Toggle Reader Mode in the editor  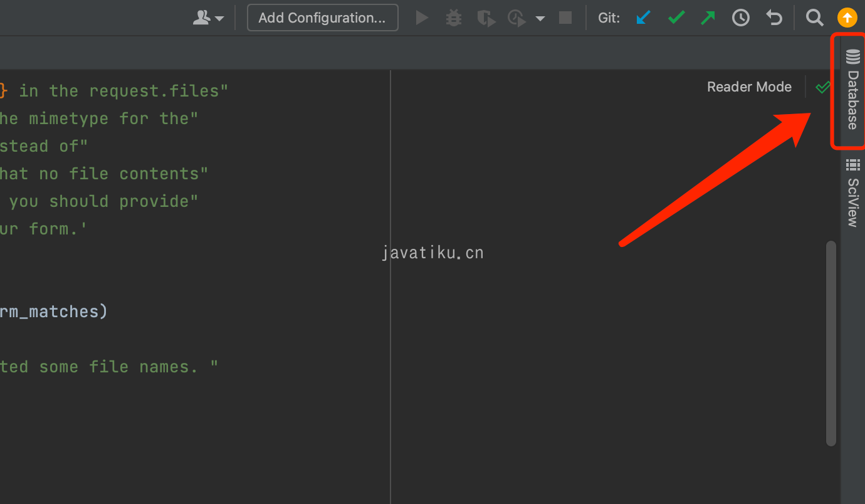point(749,87)
